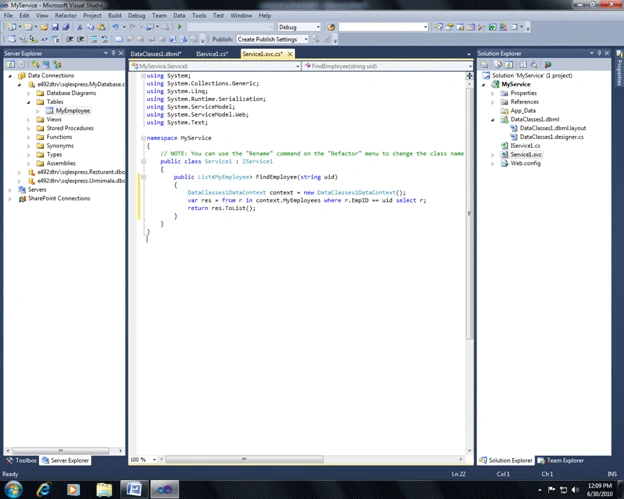This screenshot has width=624, height=499.
Task: Click the find combo box field
Action: click(x=383, y=27)
